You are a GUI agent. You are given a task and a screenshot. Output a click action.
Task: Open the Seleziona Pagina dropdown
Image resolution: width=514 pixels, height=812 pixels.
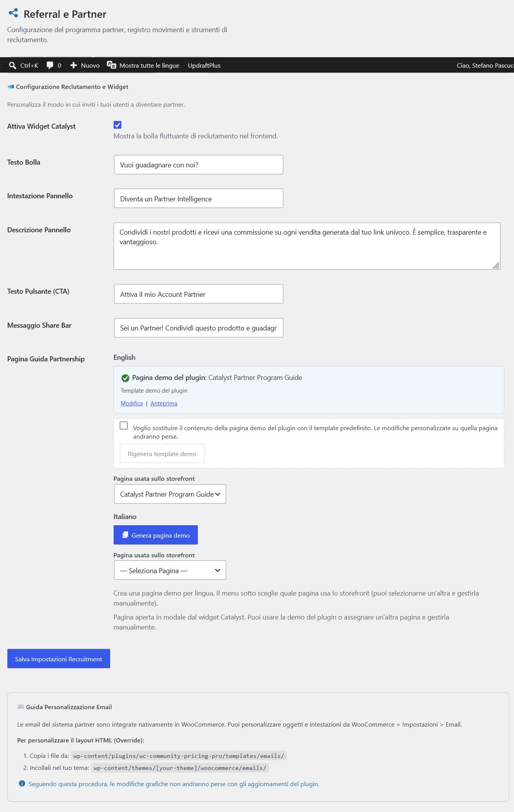[170, 570]
